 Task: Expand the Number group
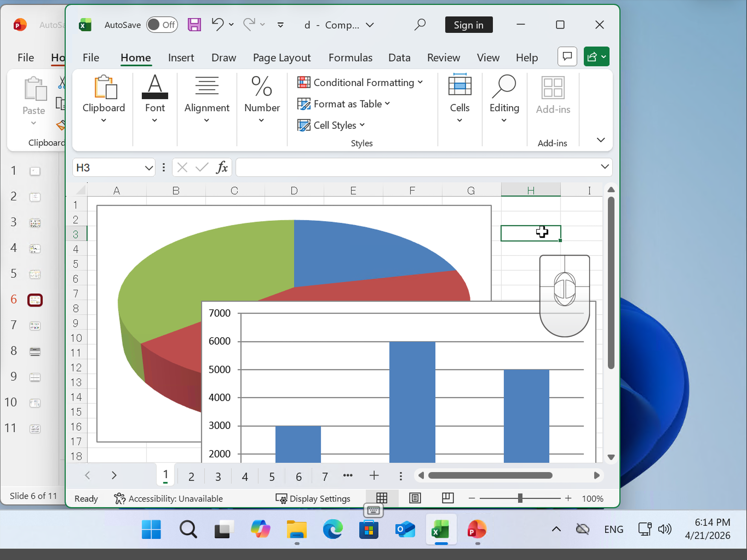click(x=262, y=99)
